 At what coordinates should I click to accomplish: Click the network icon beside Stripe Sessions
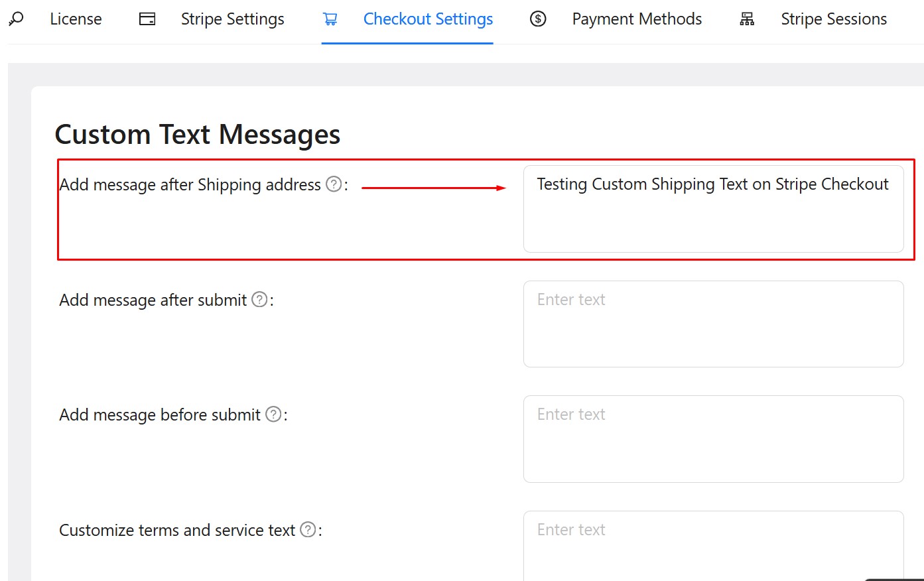click(x=747, y=19)
